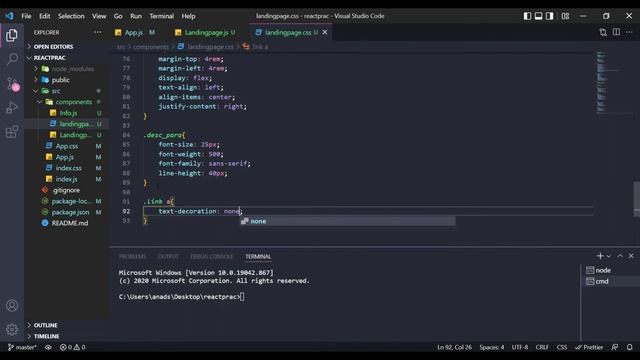The width and height of the screenshot is (640, 360).
Task: Click UTF-8 encoding status item
Action: point(520,347)
